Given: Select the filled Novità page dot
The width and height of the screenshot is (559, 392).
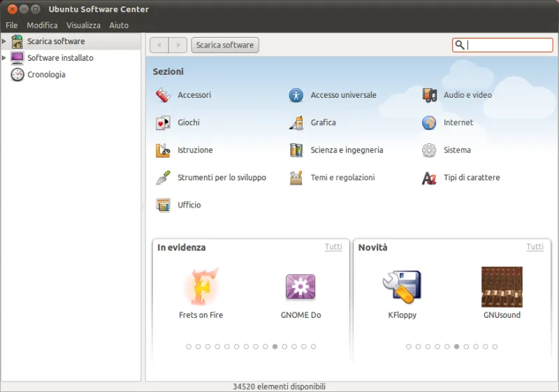Looking at the screenshot, I should (x=457, y=347).
